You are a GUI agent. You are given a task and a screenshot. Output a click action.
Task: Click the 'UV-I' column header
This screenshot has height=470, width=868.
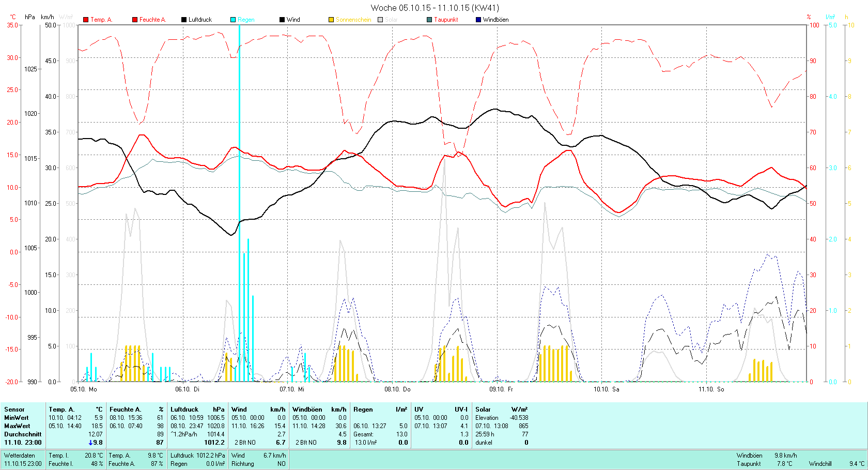point(461,409)
